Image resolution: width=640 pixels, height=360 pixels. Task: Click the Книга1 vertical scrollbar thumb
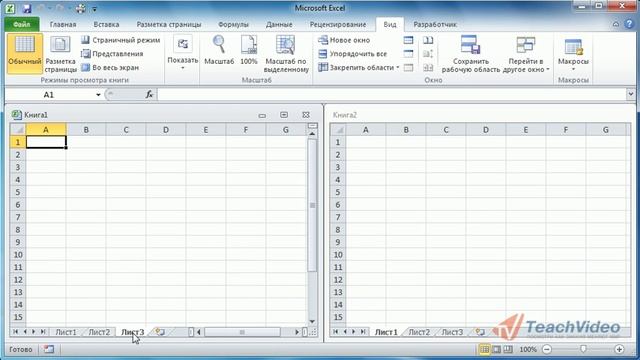(x=312, y=205)
